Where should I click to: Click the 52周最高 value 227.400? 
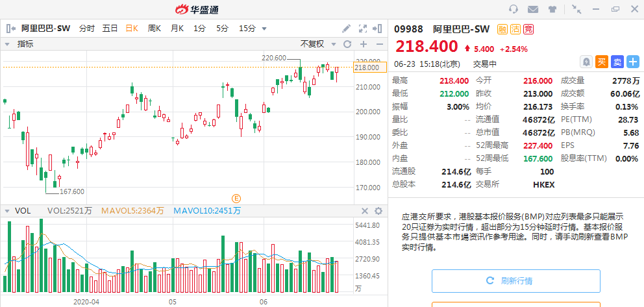(538, 145)
